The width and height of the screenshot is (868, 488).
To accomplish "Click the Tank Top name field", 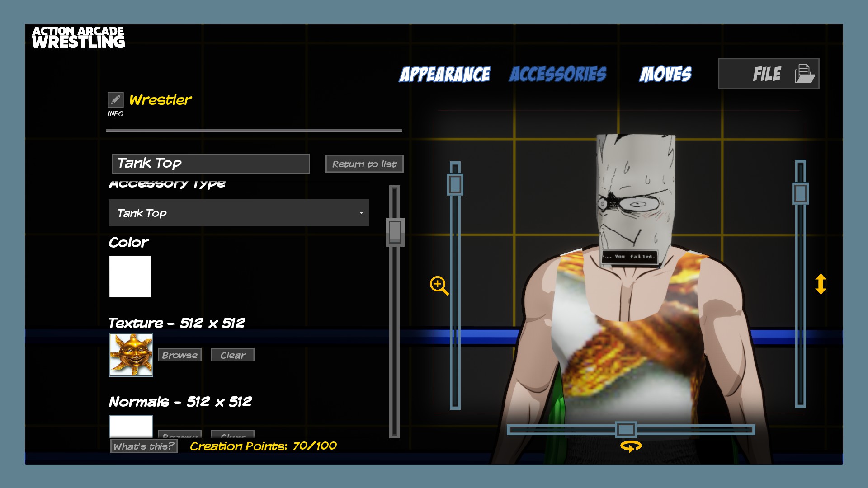I will [211, 163].
